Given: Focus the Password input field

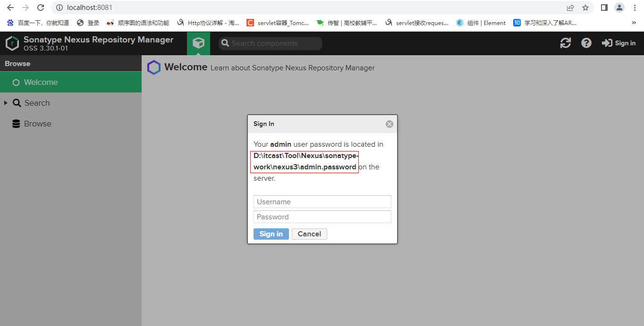Looking at the screenshot, I should [x=322, y=217].
